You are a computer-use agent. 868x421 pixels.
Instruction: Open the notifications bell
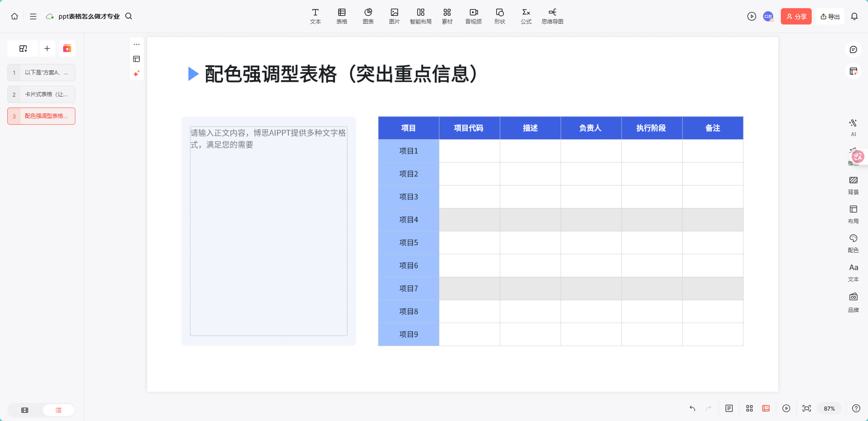[x=855, y=16]
